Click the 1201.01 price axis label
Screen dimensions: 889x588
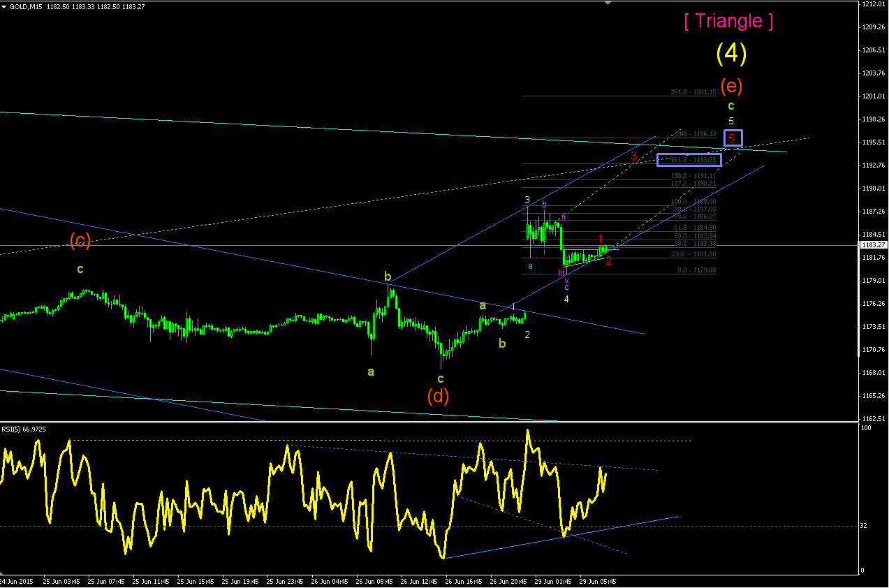pyautogui.click(x=873, y=96)
